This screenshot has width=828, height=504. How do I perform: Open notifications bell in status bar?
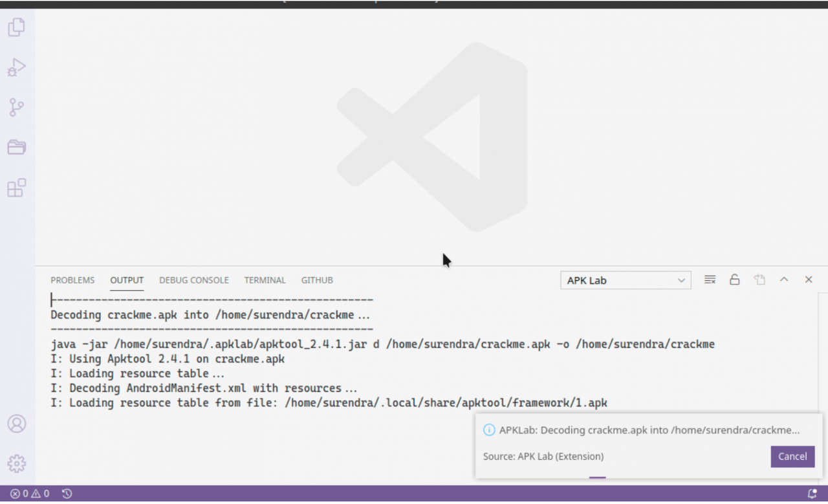coord(812,494)
